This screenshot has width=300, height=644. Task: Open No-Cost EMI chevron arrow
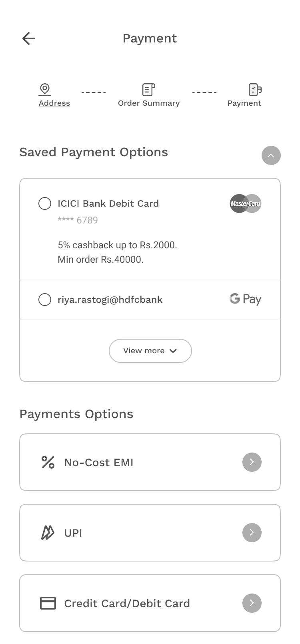click(252, 462)
